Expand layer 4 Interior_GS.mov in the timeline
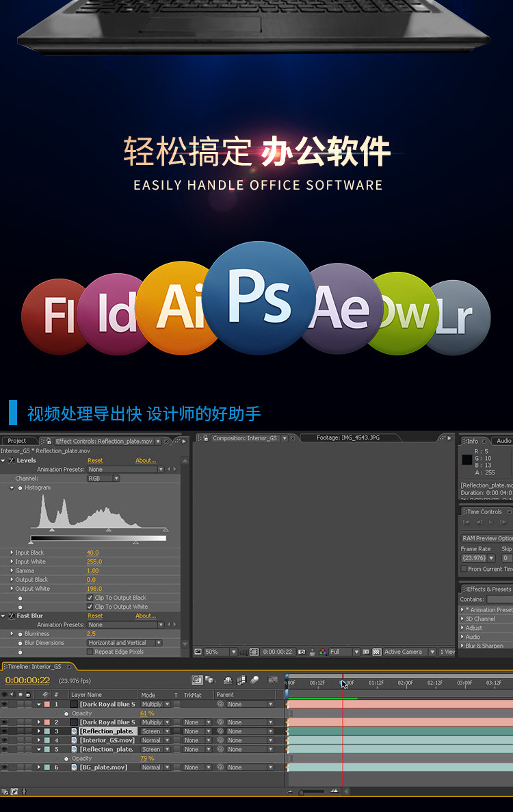513x812 pixels. (39, 740)
